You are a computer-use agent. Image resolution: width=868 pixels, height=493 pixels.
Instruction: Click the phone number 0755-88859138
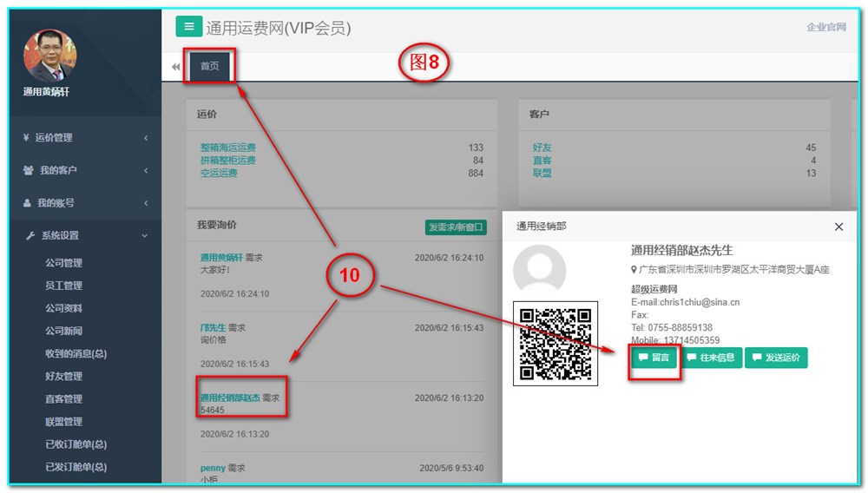pyautogui.click(x=681, y=327)
